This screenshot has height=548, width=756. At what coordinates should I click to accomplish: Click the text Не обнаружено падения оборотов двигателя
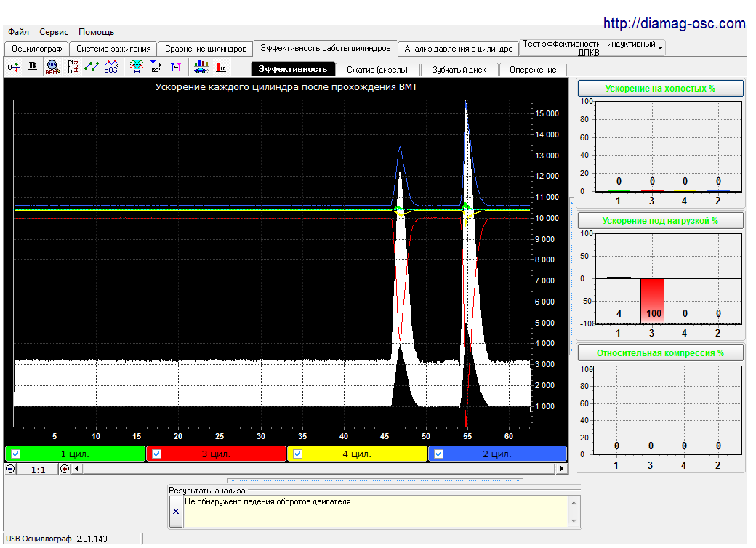[268, 501]
